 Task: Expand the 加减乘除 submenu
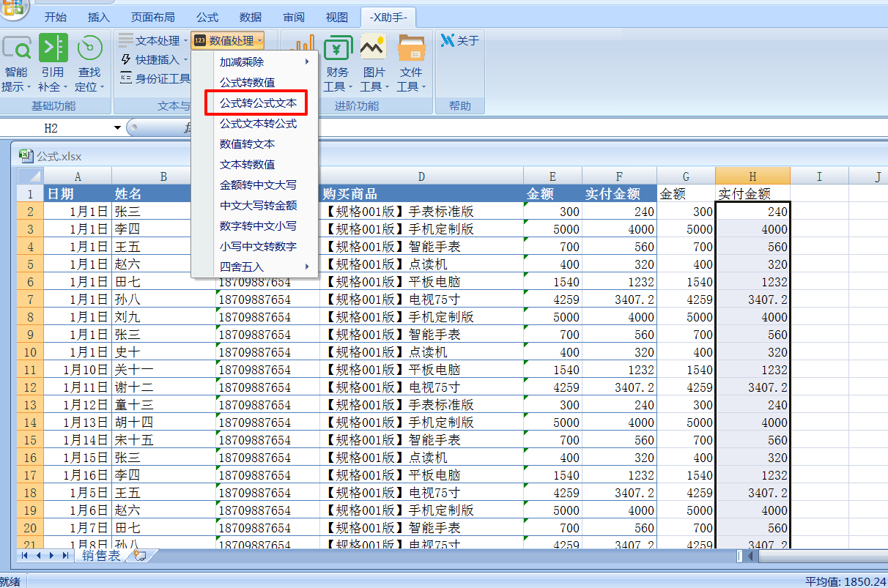pos(255,62)
